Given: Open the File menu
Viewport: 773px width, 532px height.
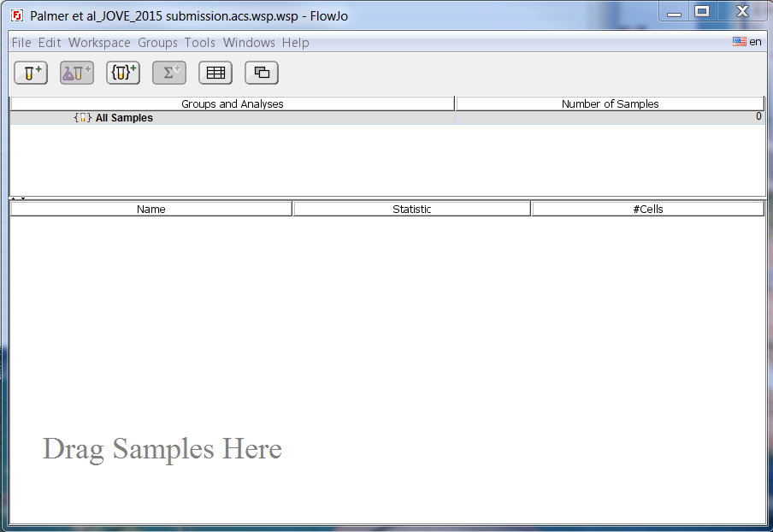Looking at the screenshot, I should [x=21, y=43].
